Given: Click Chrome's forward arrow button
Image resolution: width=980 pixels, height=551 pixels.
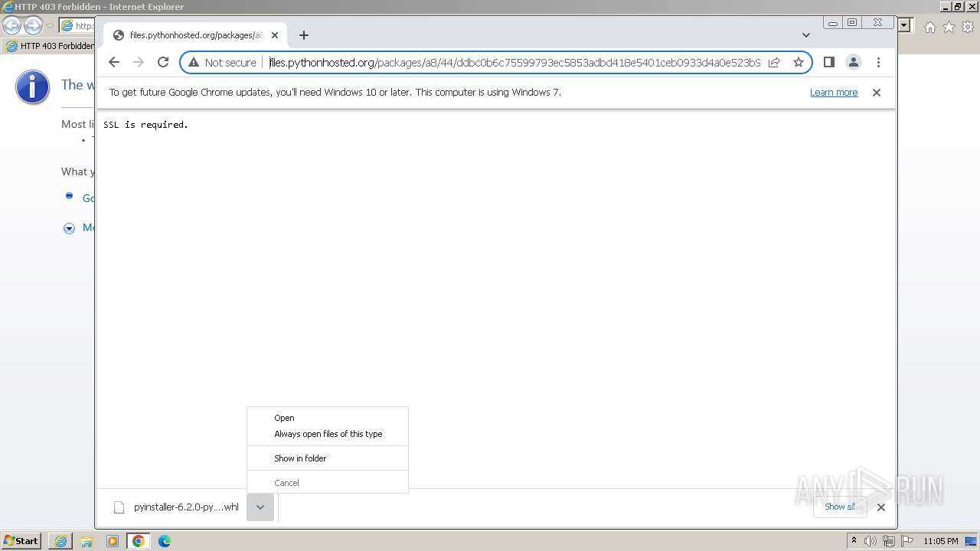Looking at the screenshot, I should coord(139,63).
